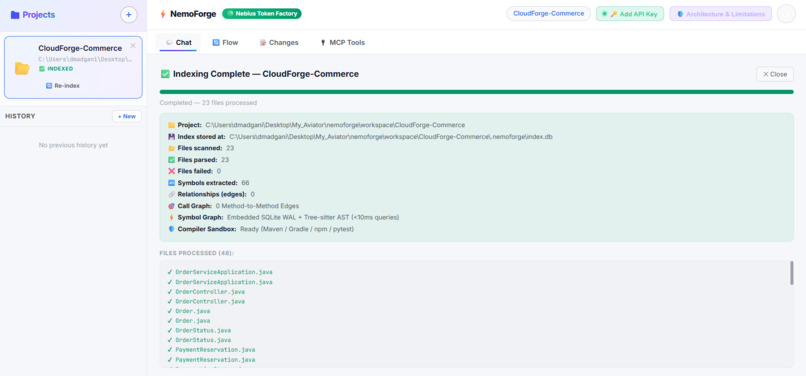Click the shield icon beside Compiler Sandbox
This screenshot has width=806, height=376.
pyautogui.click(x=172, y=229)
